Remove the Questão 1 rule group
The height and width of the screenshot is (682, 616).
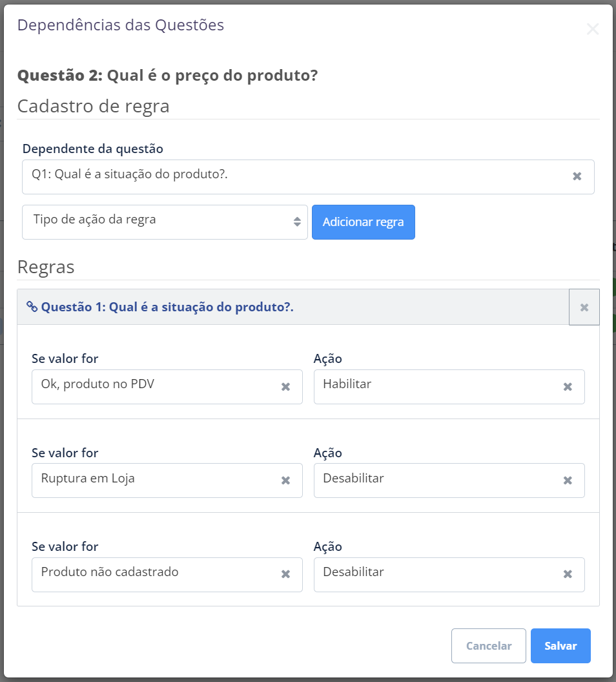tap(584, 307)
